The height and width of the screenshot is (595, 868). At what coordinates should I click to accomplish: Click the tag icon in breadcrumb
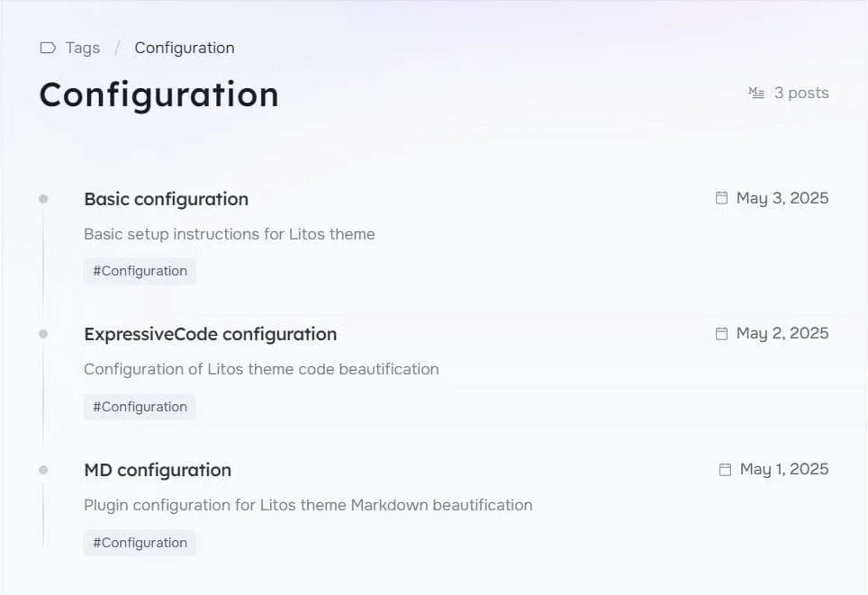[48, 48]
